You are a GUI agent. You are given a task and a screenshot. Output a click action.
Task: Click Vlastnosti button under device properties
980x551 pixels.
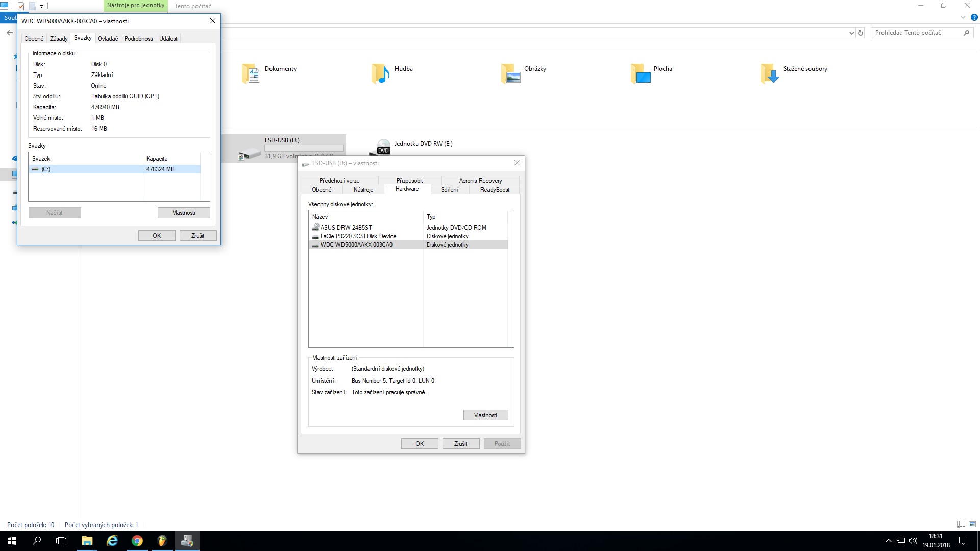coord(485,415)
